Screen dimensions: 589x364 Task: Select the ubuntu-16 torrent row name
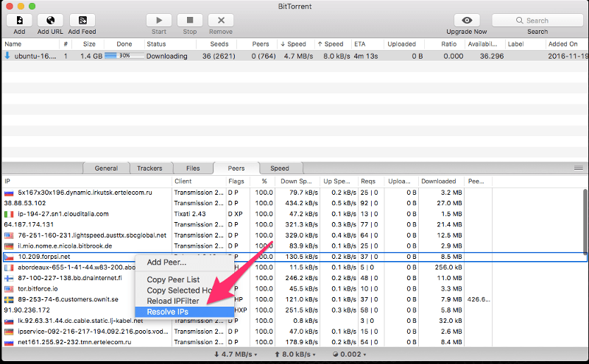35,56
